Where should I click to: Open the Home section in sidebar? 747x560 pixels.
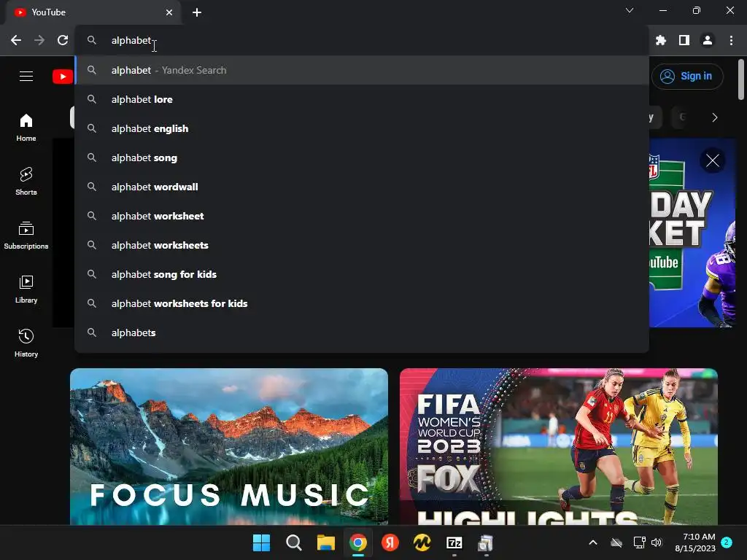coord(26,128)
